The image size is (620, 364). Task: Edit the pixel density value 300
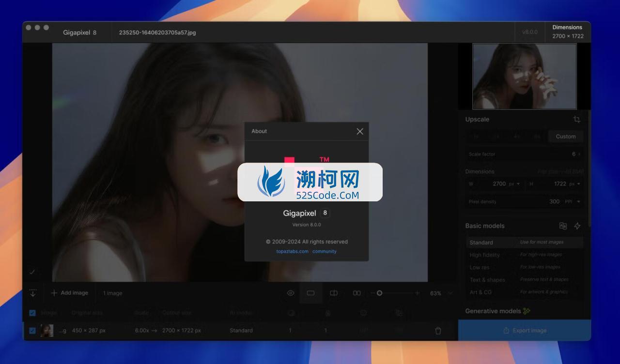(554, 201)
